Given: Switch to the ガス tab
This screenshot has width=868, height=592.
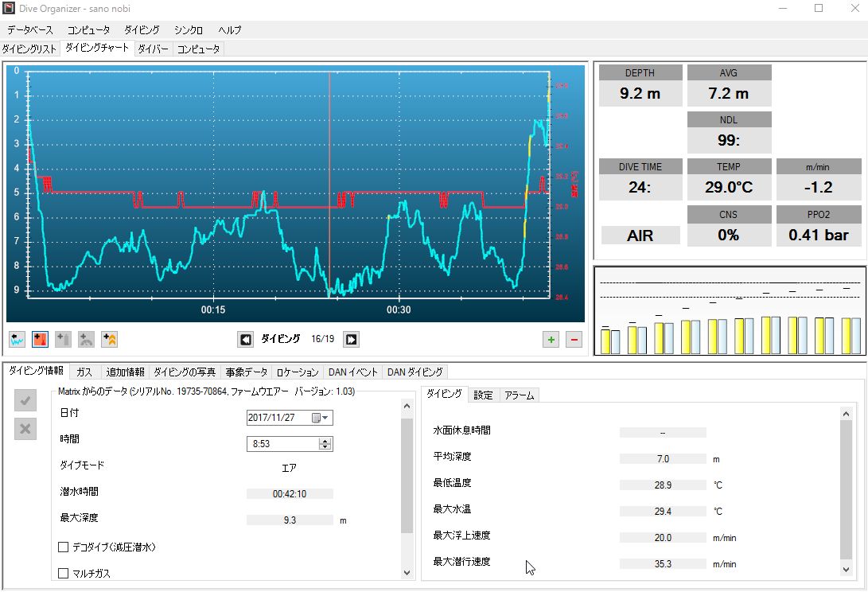Looking at the screenshot, I should [x=84, y=372].
